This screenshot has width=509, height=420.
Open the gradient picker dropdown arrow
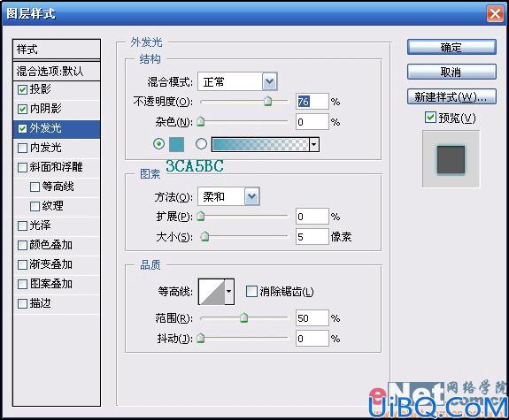point(314,145)
